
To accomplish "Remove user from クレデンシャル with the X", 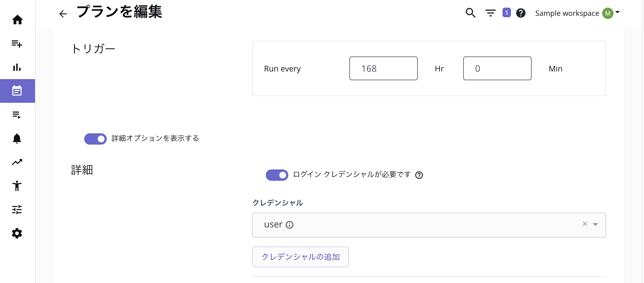I will click(x=584, y=224).
